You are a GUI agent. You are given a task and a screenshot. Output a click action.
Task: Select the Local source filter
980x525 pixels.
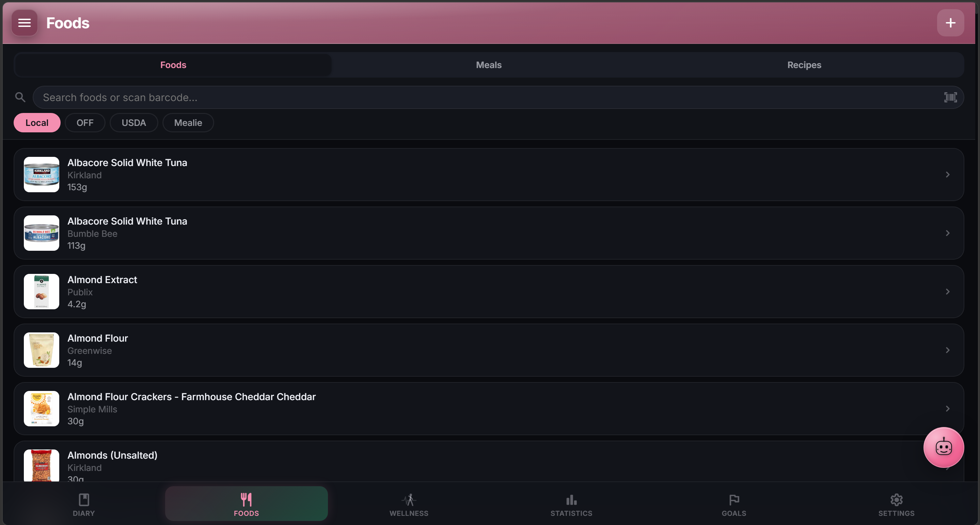click(37, 123)
